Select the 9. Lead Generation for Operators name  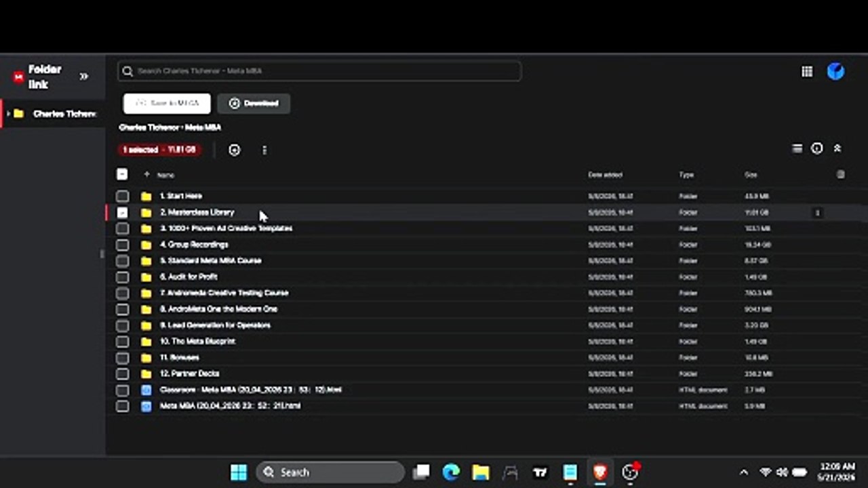(x=216, y=325)
